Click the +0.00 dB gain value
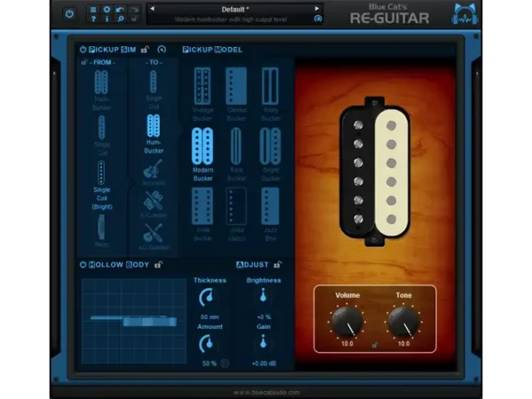 264,364
